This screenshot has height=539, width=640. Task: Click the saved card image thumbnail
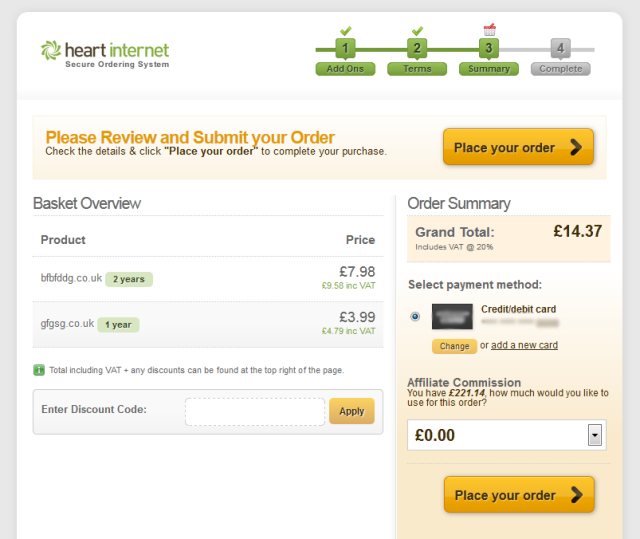(452, 316)
